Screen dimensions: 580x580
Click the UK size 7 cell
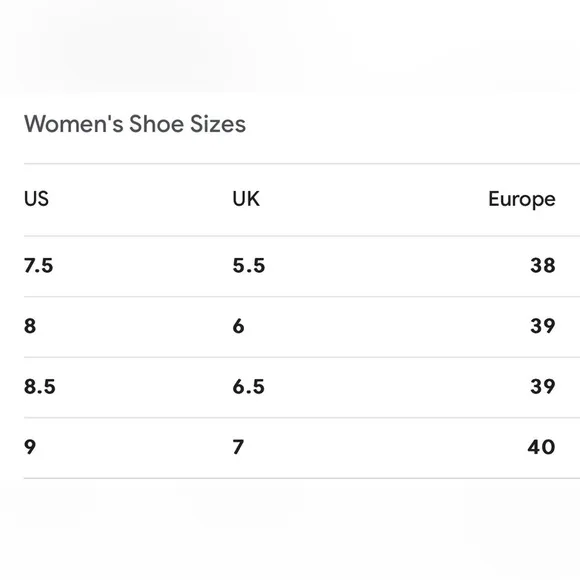238,447
